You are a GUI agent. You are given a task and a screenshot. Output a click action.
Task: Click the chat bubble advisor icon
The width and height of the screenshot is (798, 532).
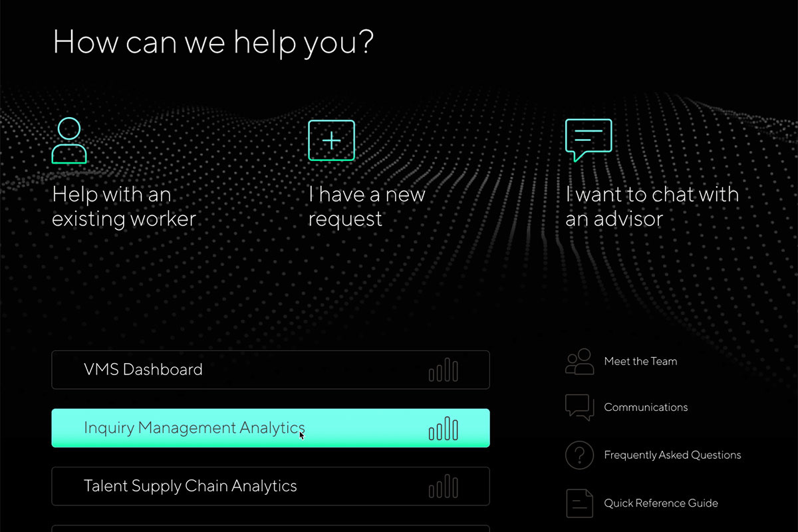click(588, 140)
